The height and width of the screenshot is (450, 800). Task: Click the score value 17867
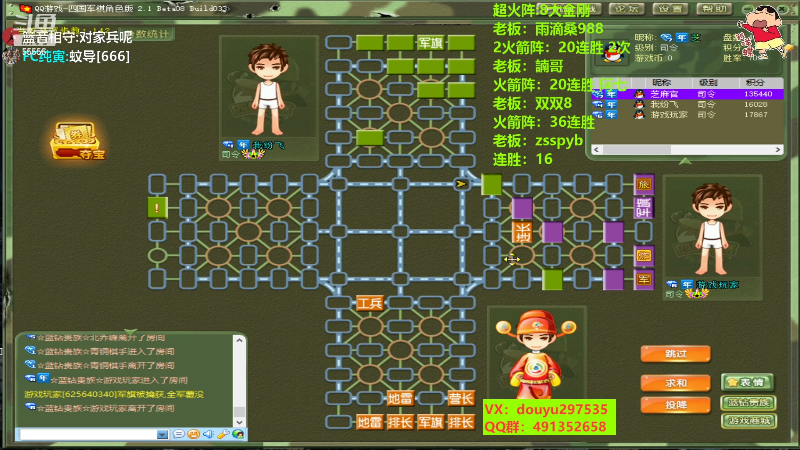pyautogui.click(x=756, y=114)
